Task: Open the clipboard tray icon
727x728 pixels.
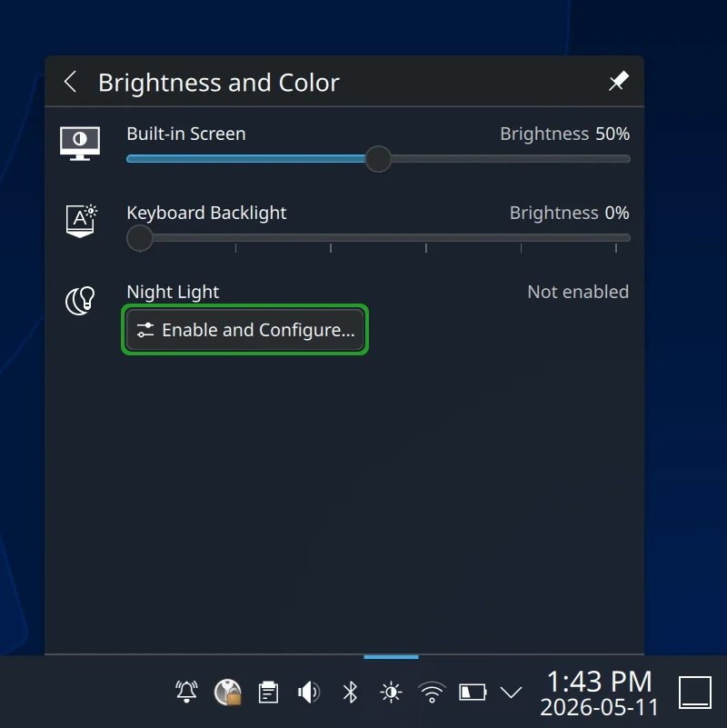Action: (268, 693)
